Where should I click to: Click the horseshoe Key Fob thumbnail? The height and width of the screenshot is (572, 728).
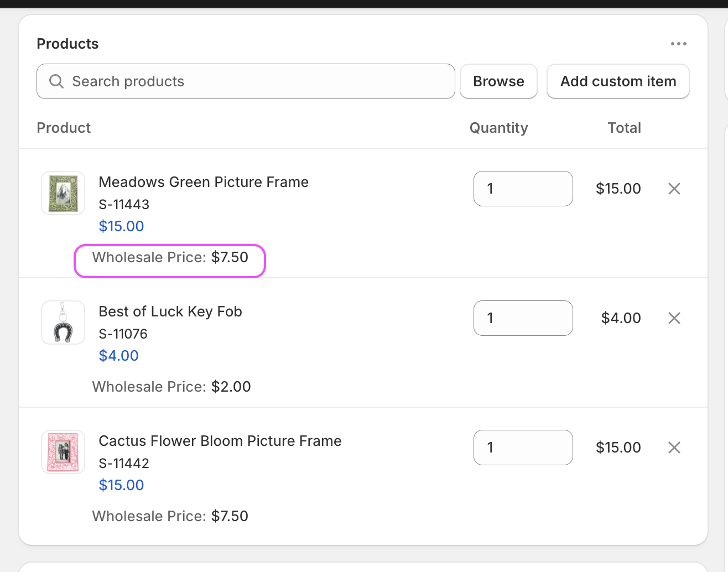coord(63,323)
